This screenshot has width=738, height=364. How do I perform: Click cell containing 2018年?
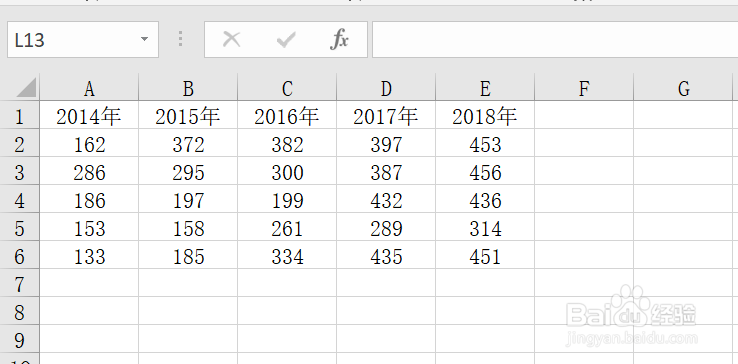(x=485, y=115)
